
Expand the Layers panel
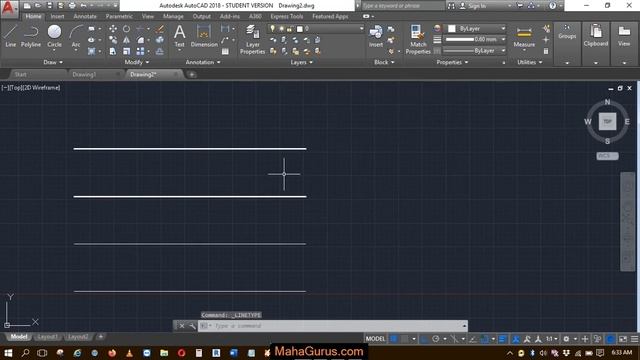301,62
